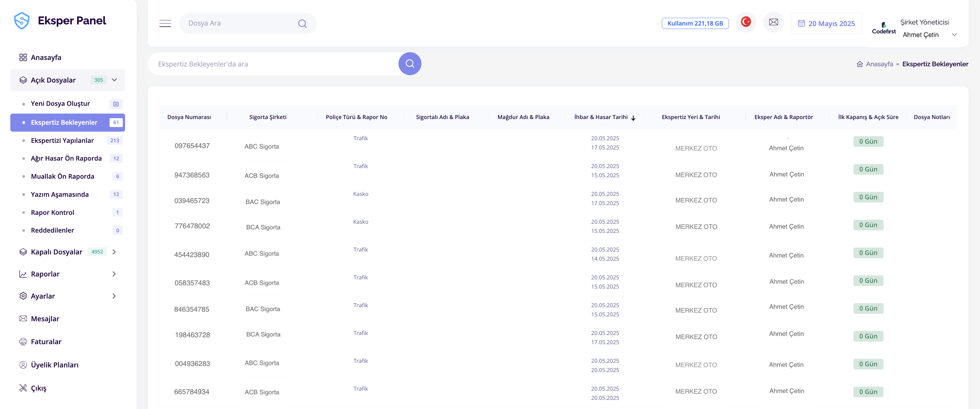Sort by Ekspertiz Yeri & Tarihi header
The width and height of the screenshot is (980, 409).
click(691, 117)
